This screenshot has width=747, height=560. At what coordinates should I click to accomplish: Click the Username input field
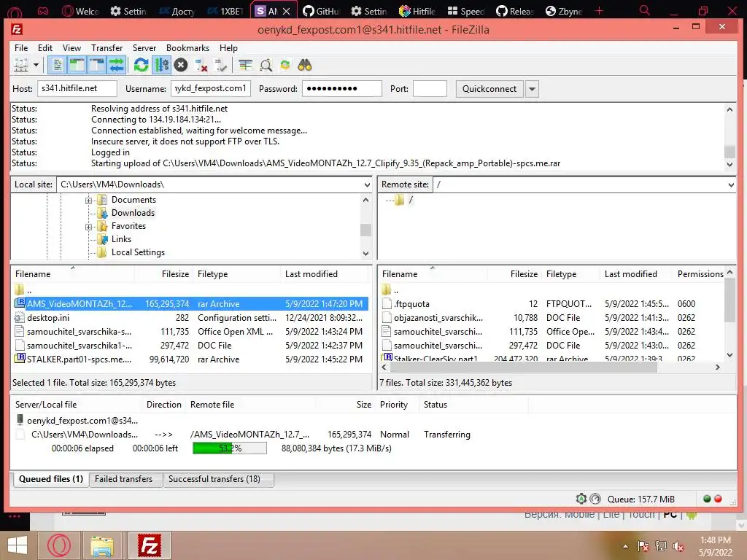click(211, 88)
